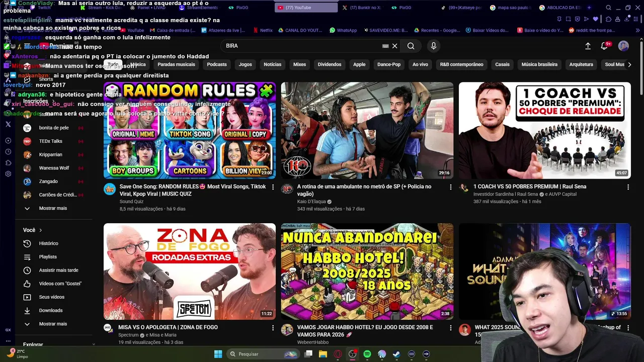Start voice search with the microphone icon
This screenshot has width=644, height=362.
(x=434, y=46)
